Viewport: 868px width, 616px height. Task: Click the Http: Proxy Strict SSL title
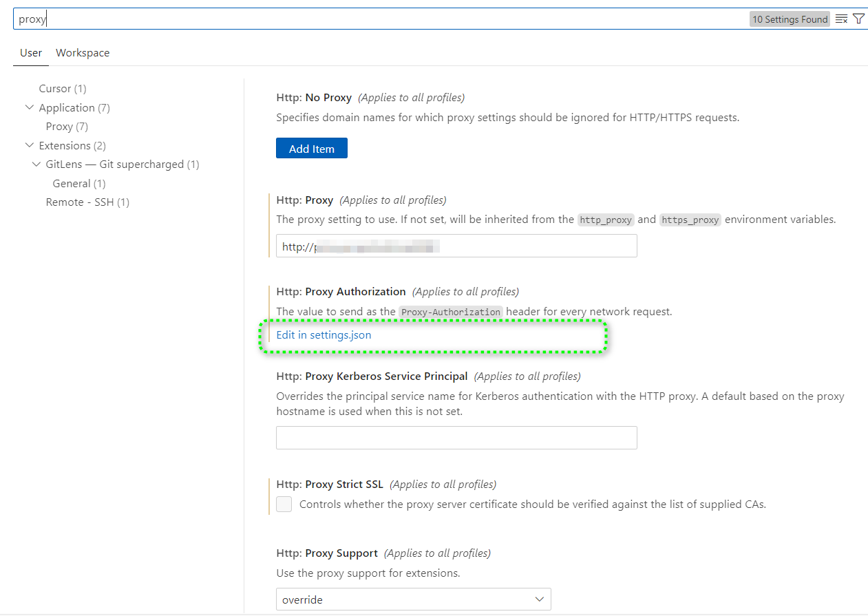(x=330, y=485)
